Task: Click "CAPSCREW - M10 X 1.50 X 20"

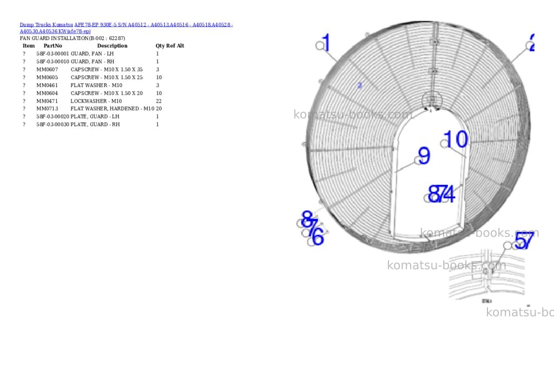Action: (x=107, y=93)
